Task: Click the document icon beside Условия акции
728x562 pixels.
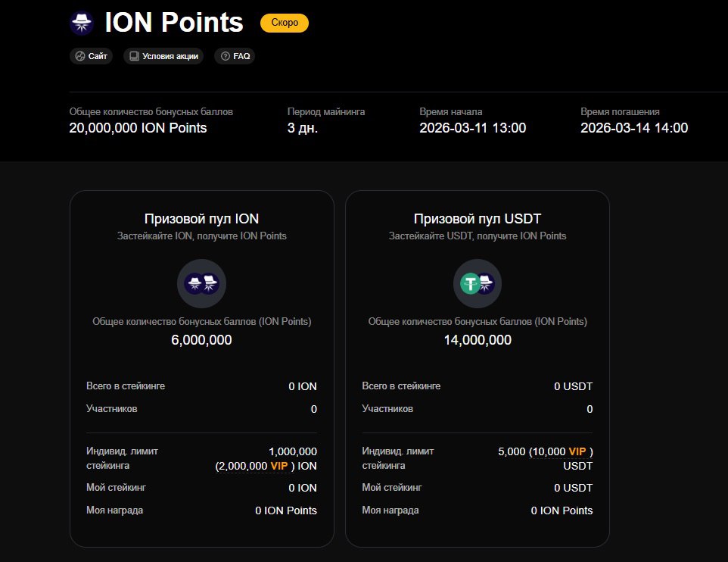Action: click(x=134, y=56)
